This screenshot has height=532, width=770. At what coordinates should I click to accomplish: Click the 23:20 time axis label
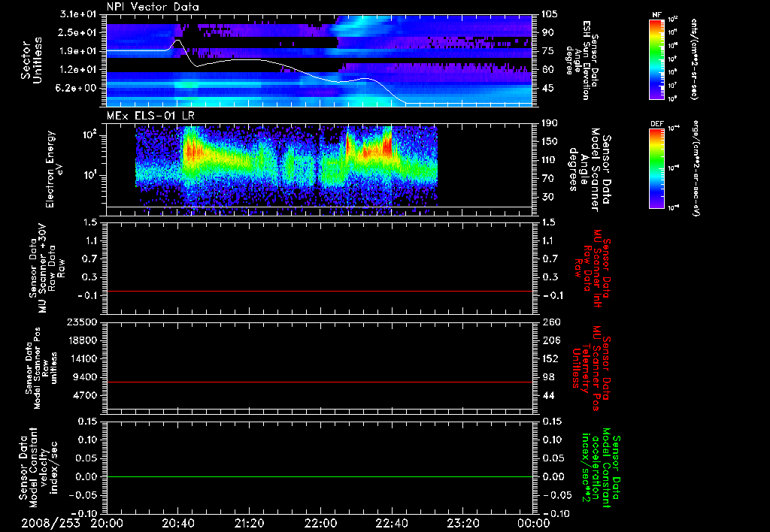(463, 523)
